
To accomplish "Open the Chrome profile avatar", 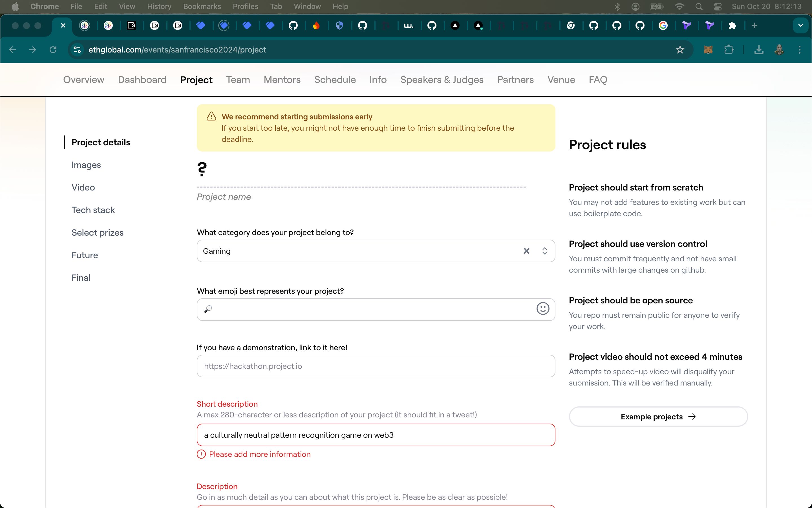I will pyautogui.click(x=779, y=50).
